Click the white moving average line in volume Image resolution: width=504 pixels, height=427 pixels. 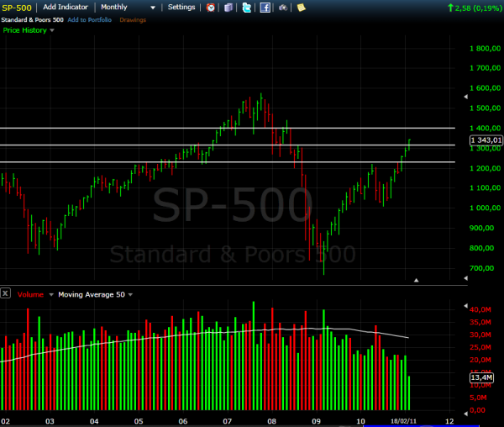pyautogui.click(x=204, y=333)
